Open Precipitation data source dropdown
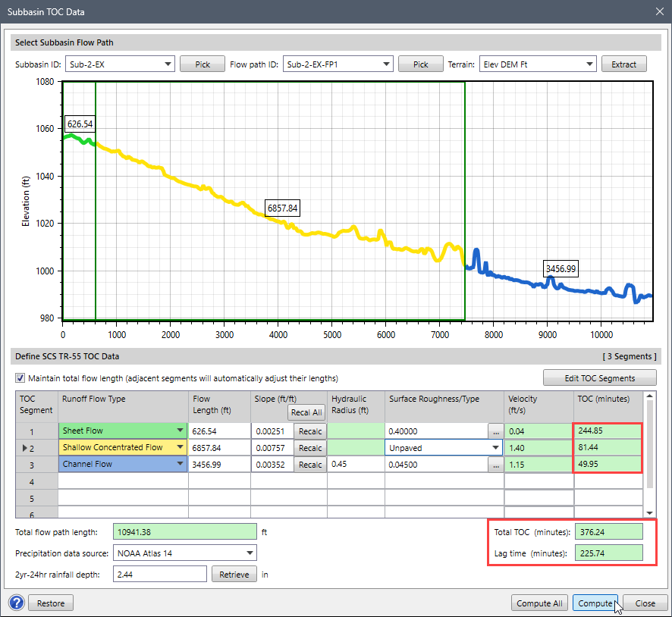The width and height of the screenshot is (672, 617). coord(250,553)
